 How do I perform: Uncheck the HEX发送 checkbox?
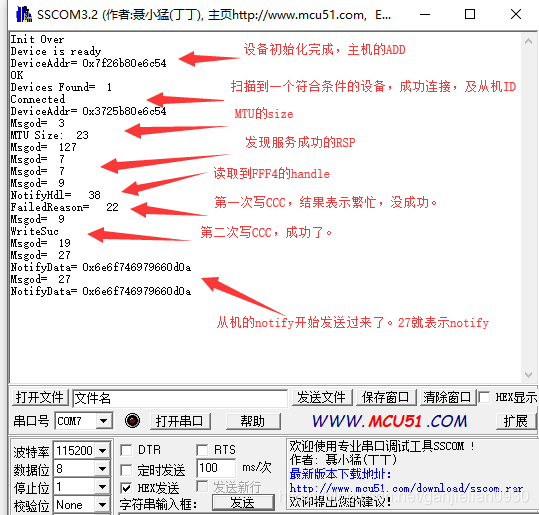(x=126, y=488)
